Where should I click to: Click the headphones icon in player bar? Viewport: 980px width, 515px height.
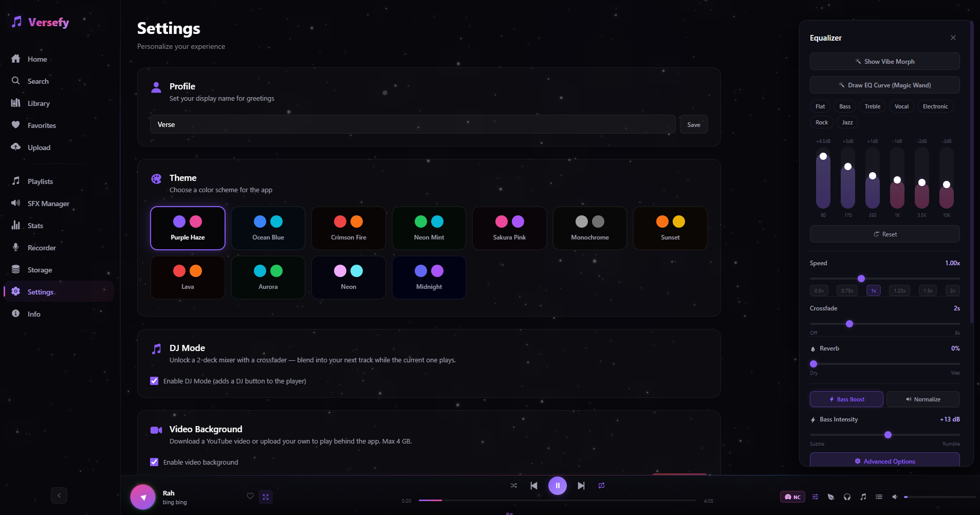point(847,497)
